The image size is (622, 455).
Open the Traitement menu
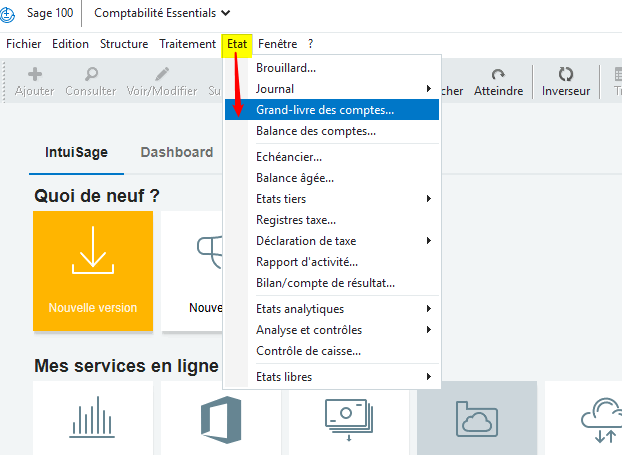click(x=187, y=44)
